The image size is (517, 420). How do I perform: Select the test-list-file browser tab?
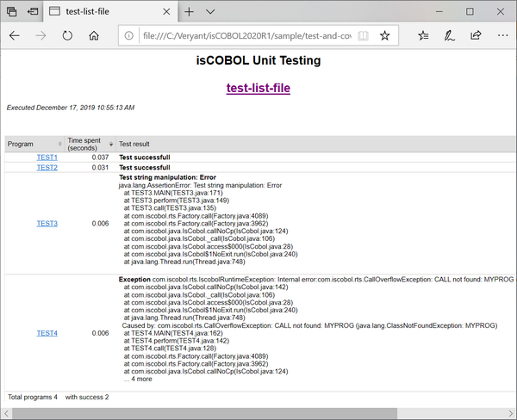pyautogui.click(x=99, y=12)
